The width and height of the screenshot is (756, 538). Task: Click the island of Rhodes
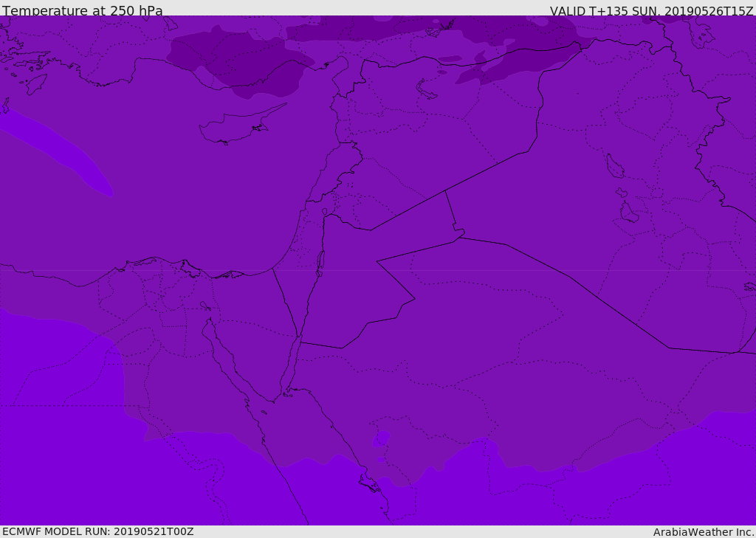(x=36, y=83)
